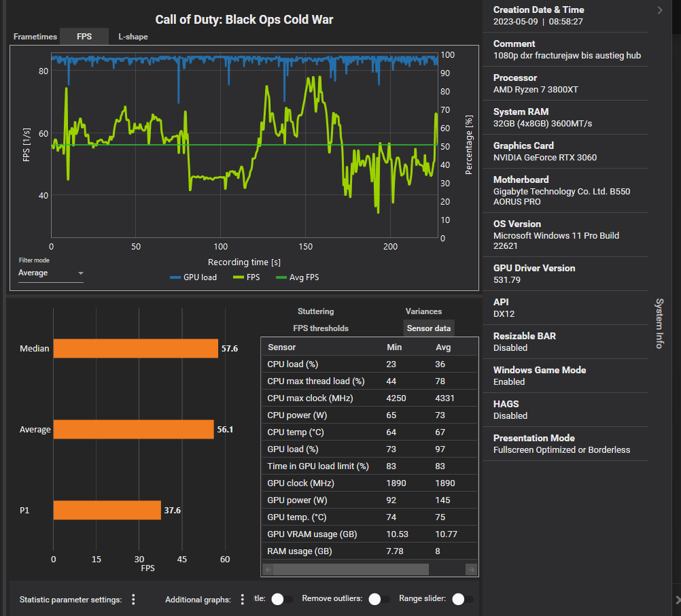This screenshot has width=681, height=616.
Task: Select the Time in GPU load limit row
Action: pyautogui.click(x=370, y=466)
